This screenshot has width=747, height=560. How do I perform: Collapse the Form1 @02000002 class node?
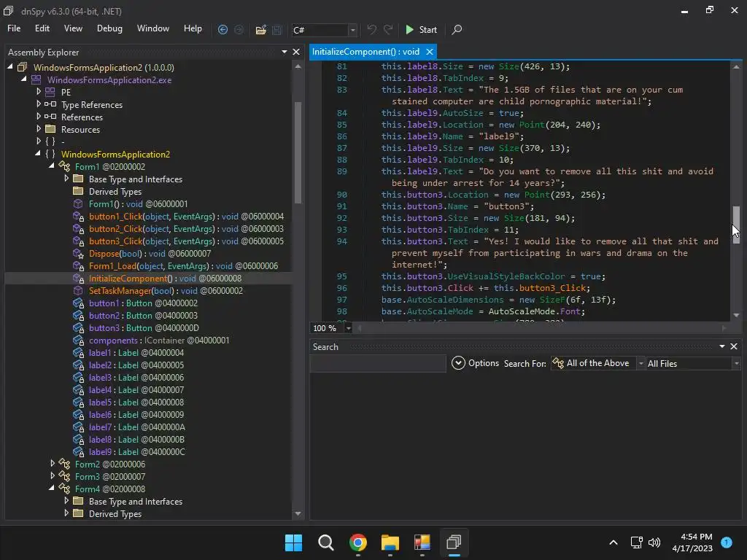pyautogui.click(x=52, y=166)
